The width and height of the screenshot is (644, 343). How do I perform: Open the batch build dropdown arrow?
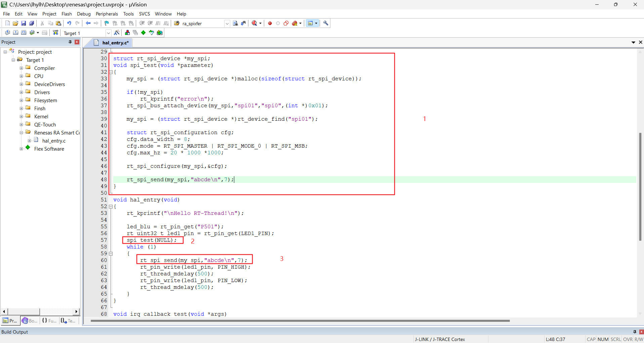click(x=38, y=33)
